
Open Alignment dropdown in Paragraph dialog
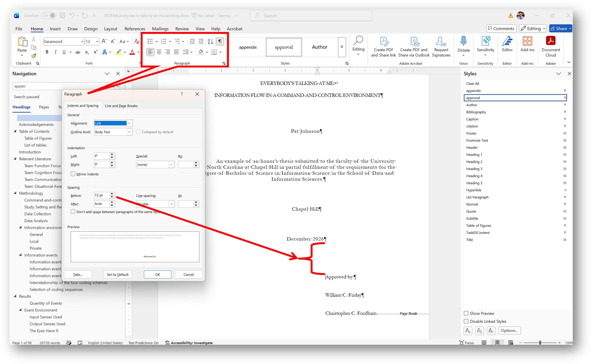129,123
